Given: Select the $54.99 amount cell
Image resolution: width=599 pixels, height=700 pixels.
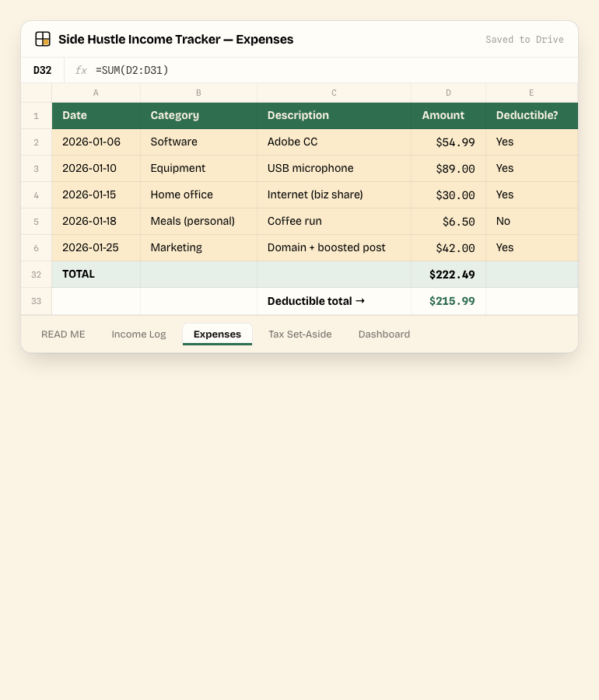Looking at the screenshot, I should pyautogui.click(x=448, y=142).
